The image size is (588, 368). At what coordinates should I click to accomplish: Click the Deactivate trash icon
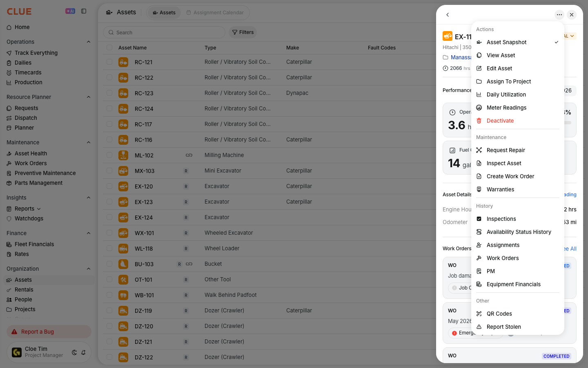[x=479, y=121]
